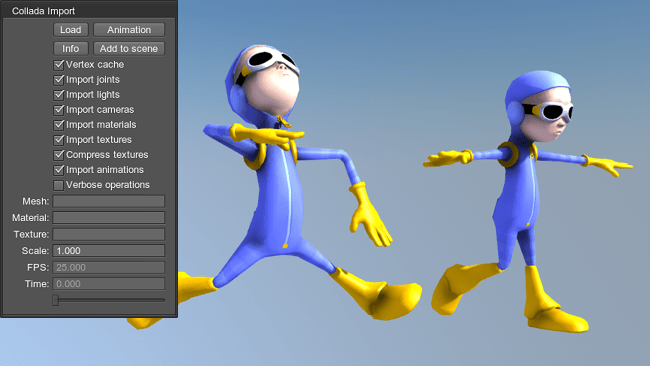Click the Load button
The height and width of the screenshot is (366, 650).
tap(70, 30)
